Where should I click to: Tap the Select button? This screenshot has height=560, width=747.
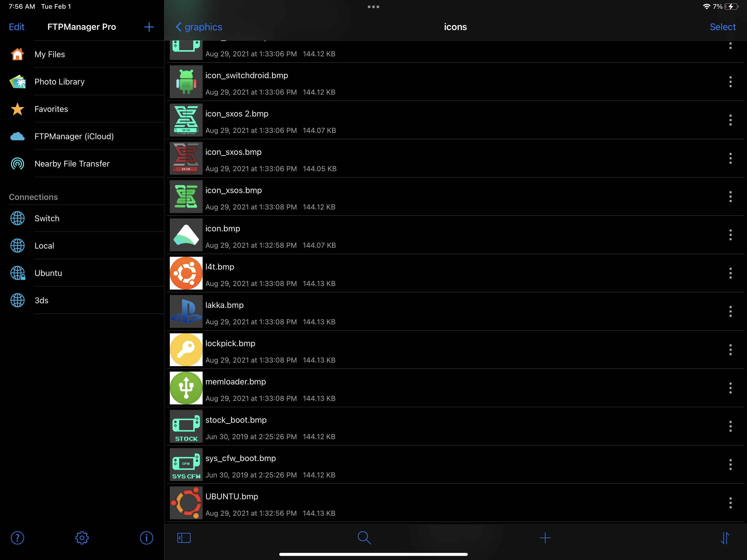[x=722, y=27]
